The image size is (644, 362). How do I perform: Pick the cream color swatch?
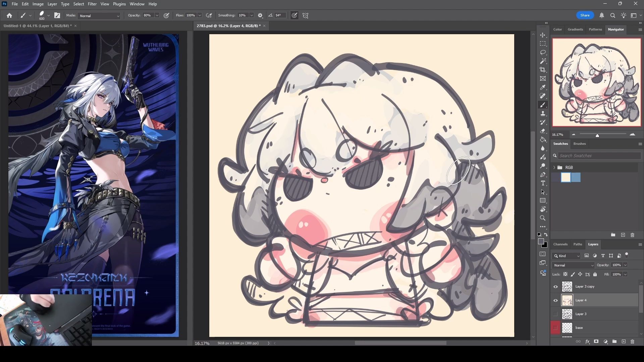566,177
